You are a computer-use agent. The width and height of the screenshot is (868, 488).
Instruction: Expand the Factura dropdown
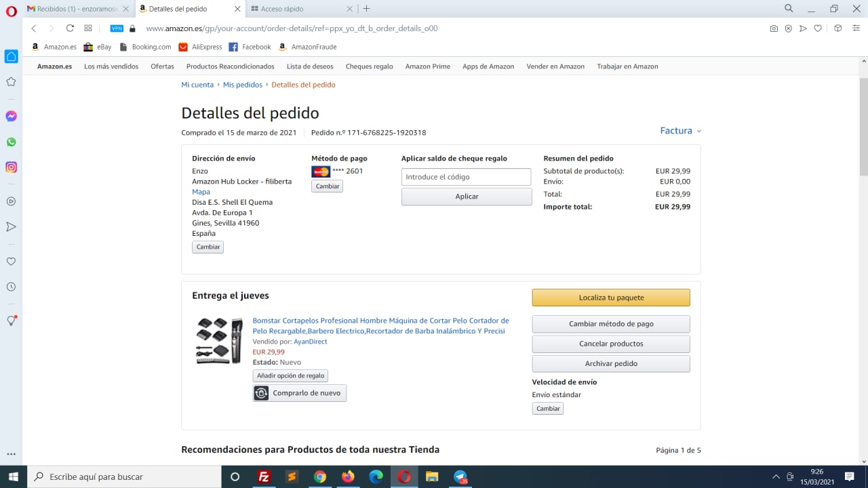tap(680, 131)
